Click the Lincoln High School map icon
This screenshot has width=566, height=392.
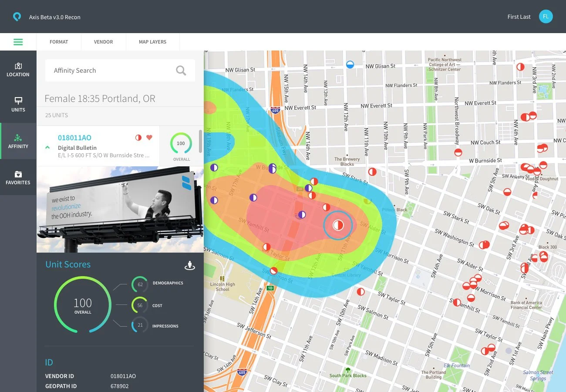pos(222,278)
